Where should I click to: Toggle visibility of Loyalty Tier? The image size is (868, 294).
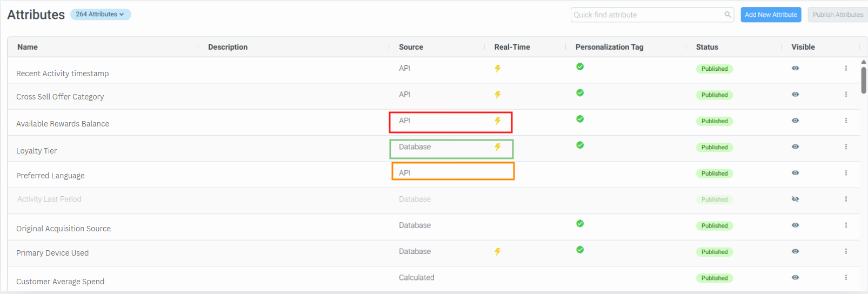tap(795, 146)
